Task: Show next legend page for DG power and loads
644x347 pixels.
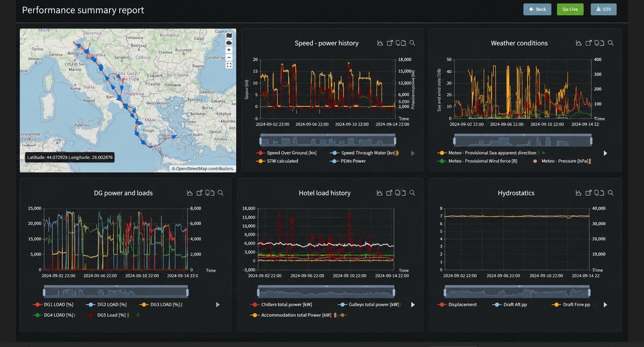Action: [x=218, y=305]
